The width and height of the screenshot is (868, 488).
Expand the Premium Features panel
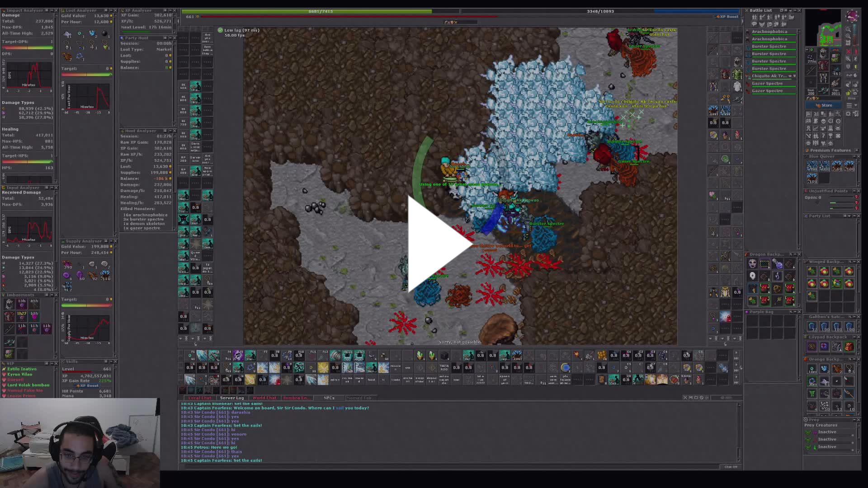[x=857, y=150]
